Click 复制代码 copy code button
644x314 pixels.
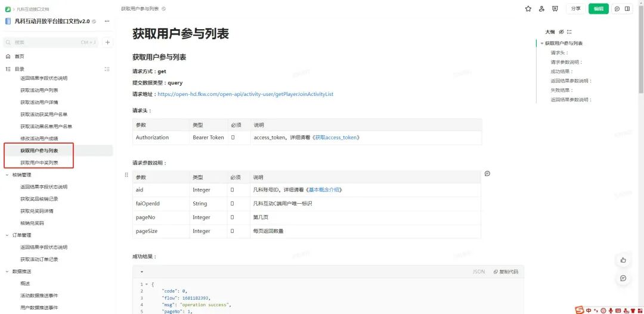(506, 272)
